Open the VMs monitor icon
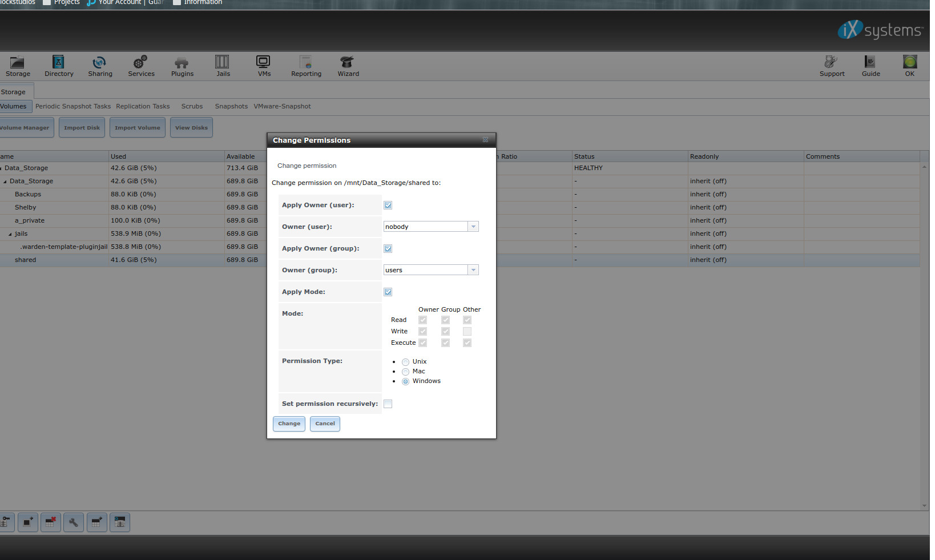The height and width of the screenshot is (560, 935). [263, 62]
